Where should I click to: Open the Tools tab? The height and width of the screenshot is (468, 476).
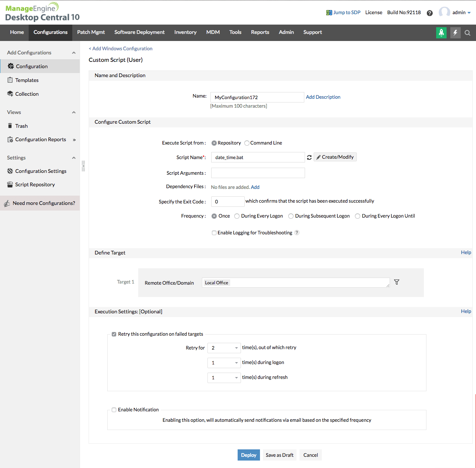(x=235, y=32)
